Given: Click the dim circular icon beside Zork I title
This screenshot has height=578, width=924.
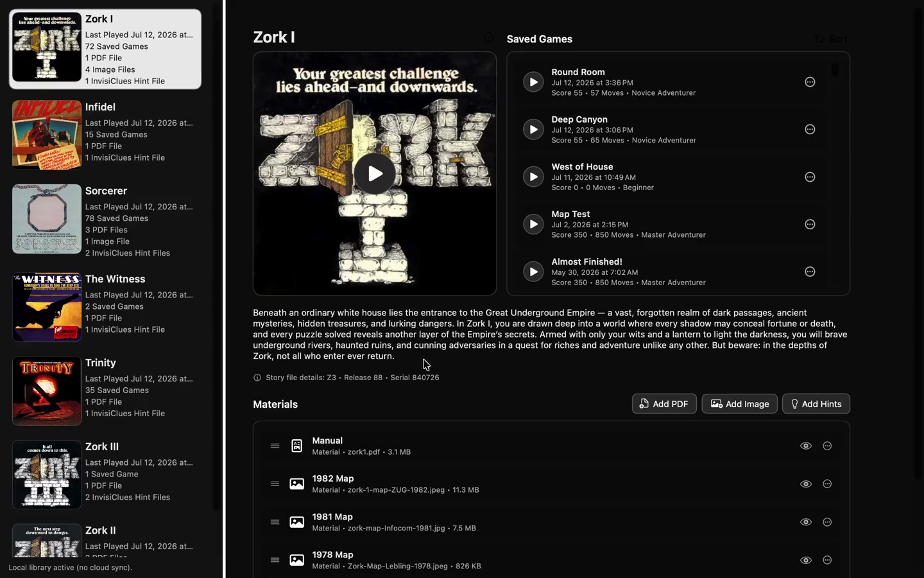Looking at the screenshot, I should click(490, 38).
